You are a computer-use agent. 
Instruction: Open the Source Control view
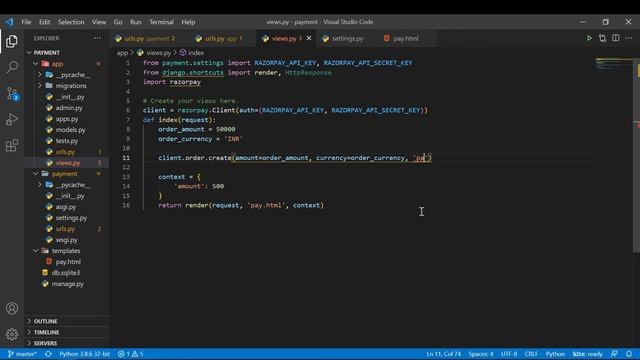pos(12,93)
